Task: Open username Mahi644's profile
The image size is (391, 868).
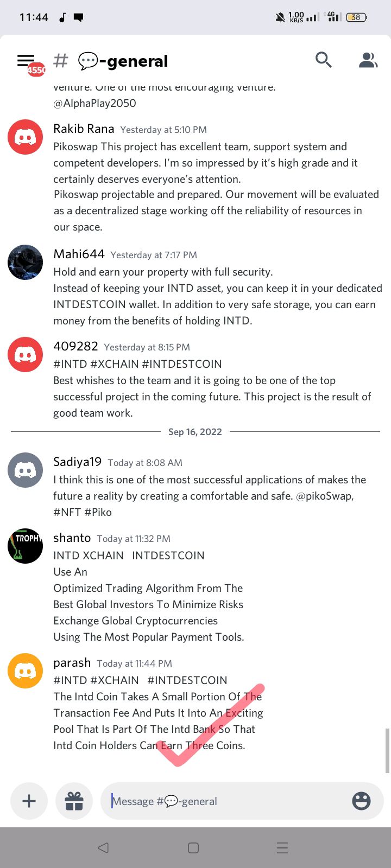Action: pos(79,254)
